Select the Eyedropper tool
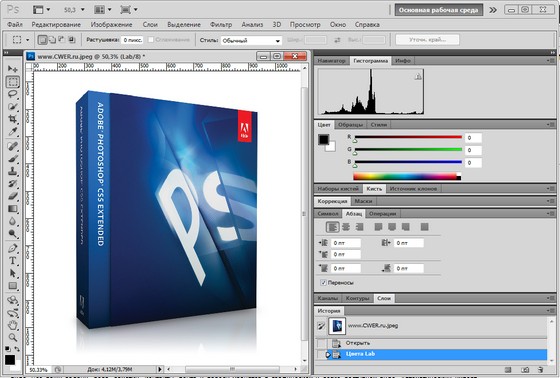 pos(13,131)
